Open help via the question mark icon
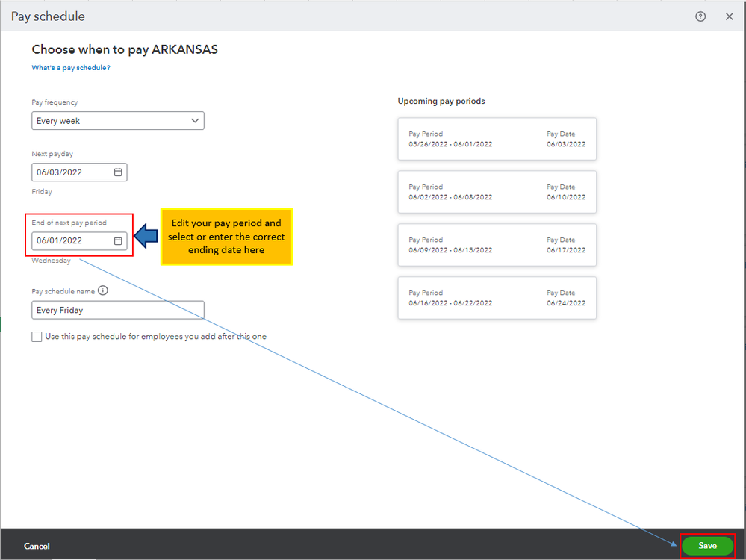Image resolution: width=746 pixels, height=560 pixels. [x=700, y=16]
